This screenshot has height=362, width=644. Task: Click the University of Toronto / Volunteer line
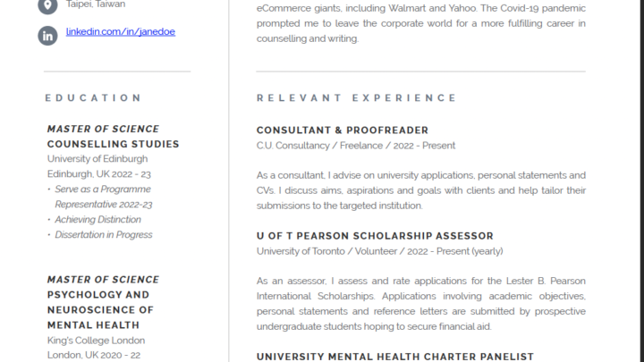(379, 251)
